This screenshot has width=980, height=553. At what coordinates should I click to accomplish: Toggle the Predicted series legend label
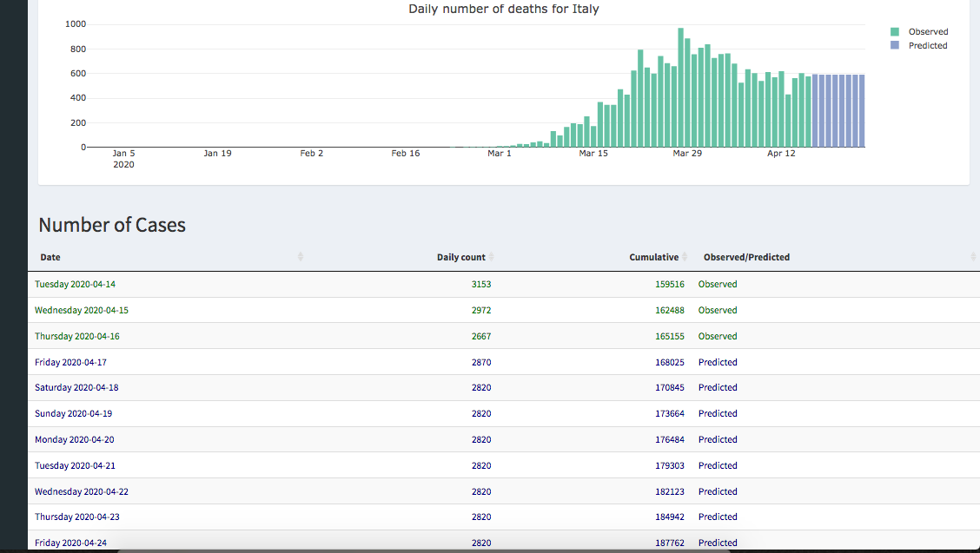tap(928, 45)
